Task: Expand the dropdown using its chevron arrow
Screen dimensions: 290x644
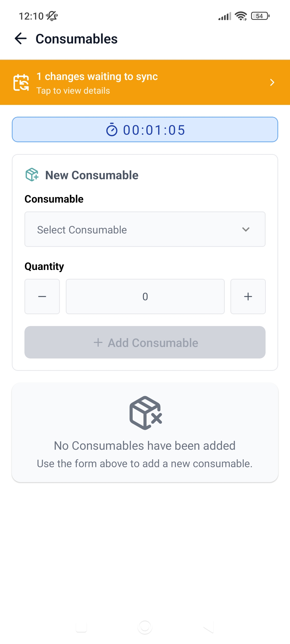Action: [246, 229]
